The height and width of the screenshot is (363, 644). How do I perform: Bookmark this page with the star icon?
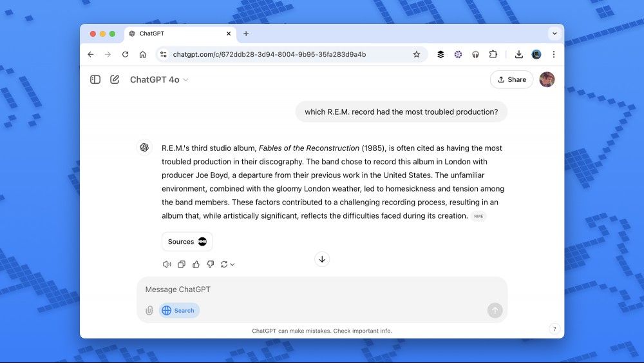tap(417, 54)
